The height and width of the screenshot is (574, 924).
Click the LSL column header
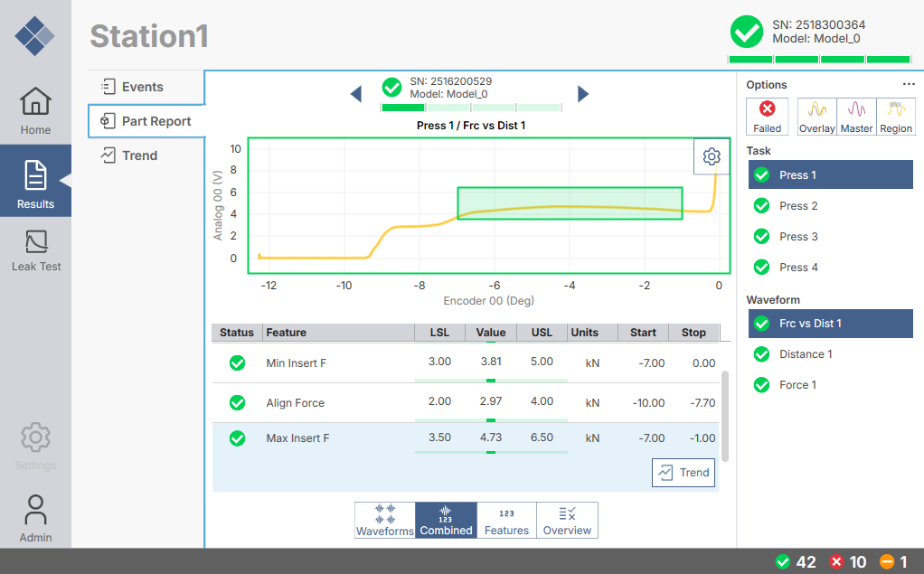(439, 333)
